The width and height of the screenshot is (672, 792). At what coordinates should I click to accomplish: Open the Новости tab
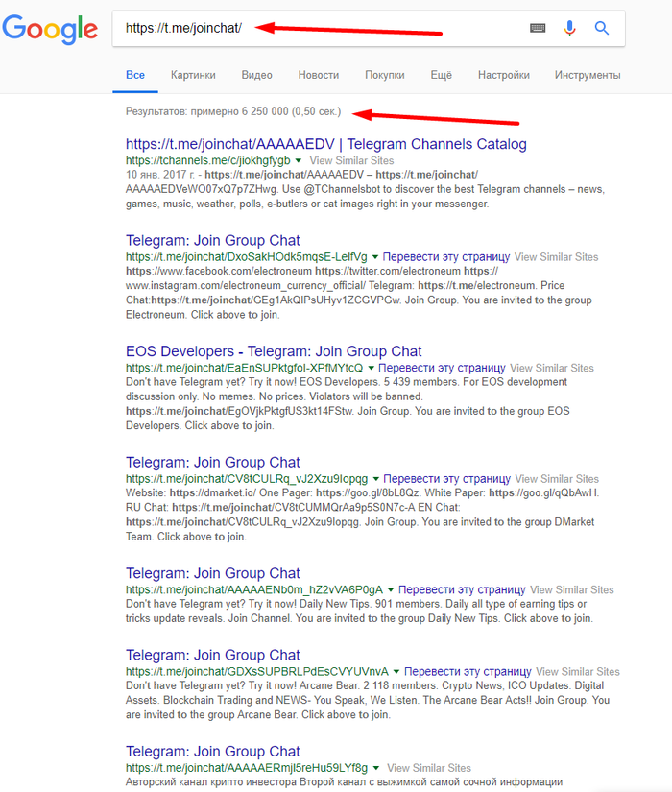(318, 75)
